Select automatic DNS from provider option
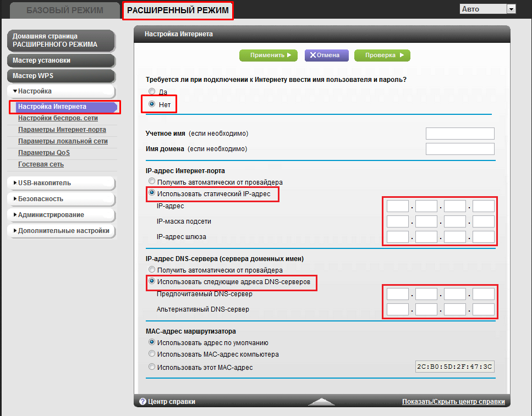The width and height of the screenshot is (532, 416). tap(152, 270)
